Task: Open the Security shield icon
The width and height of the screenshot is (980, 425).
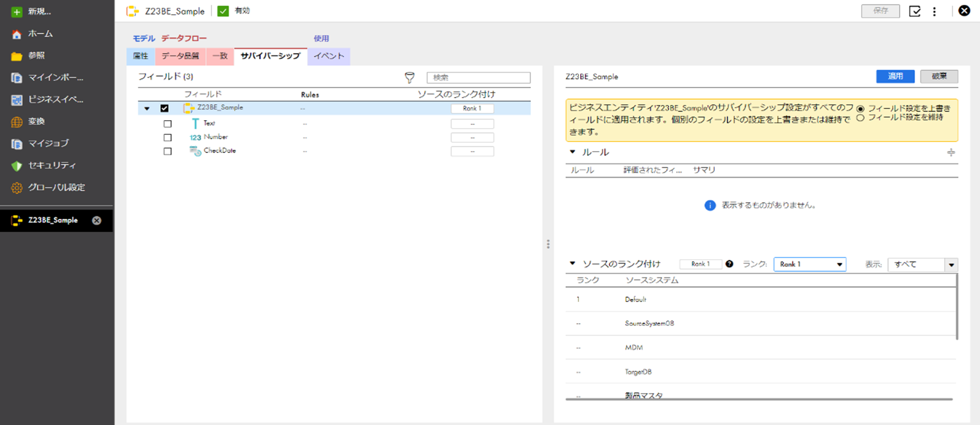Action: pyautogui.click(x=16, y=166)
